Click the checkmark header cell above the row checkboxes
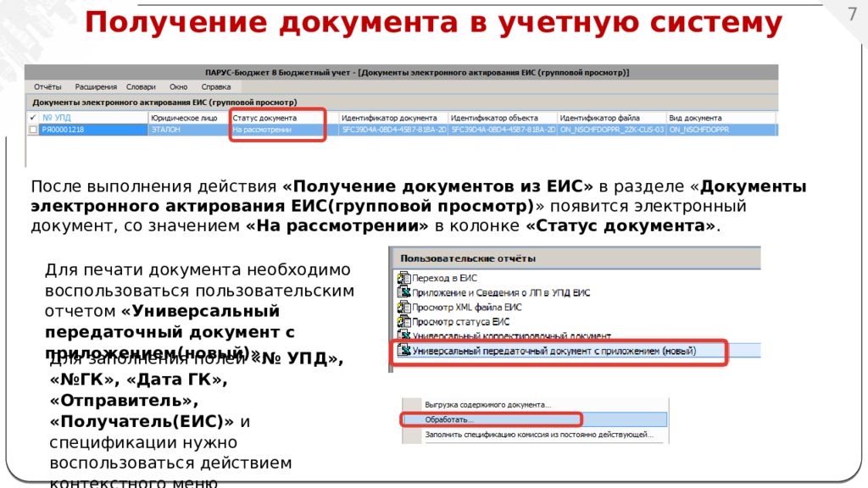868x488 pixels. tap(33, 118)
